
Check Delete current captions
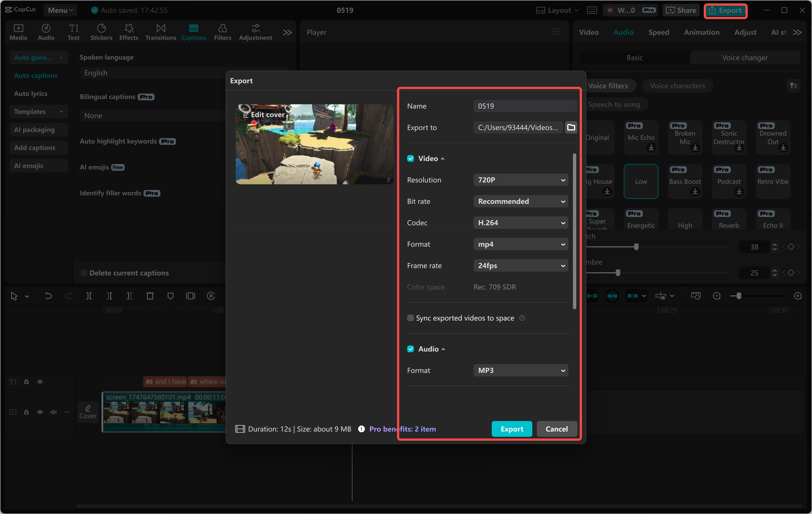83,273
